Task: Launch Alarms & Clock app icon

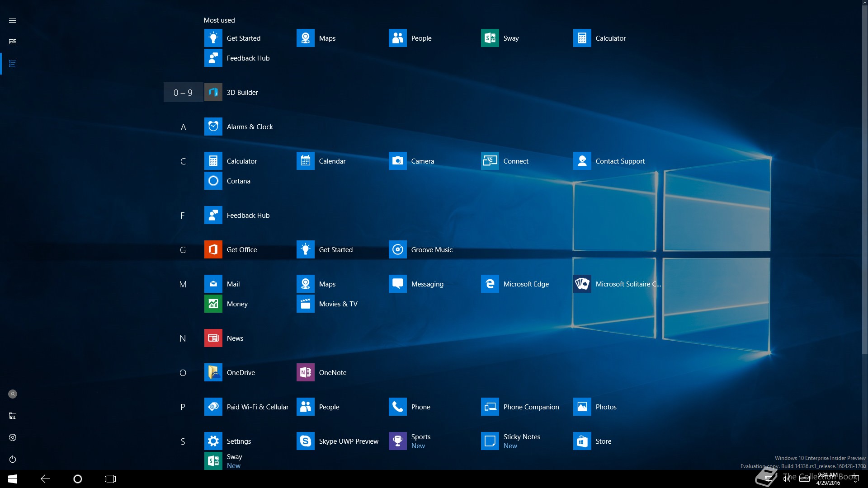Action: tap(213, 127)
